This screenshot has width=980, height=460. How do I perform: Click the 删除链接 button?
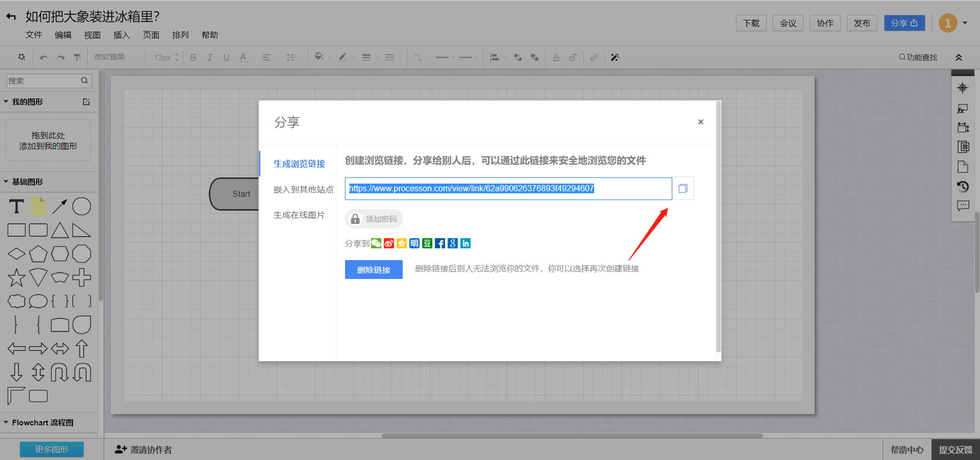[374, 270]
